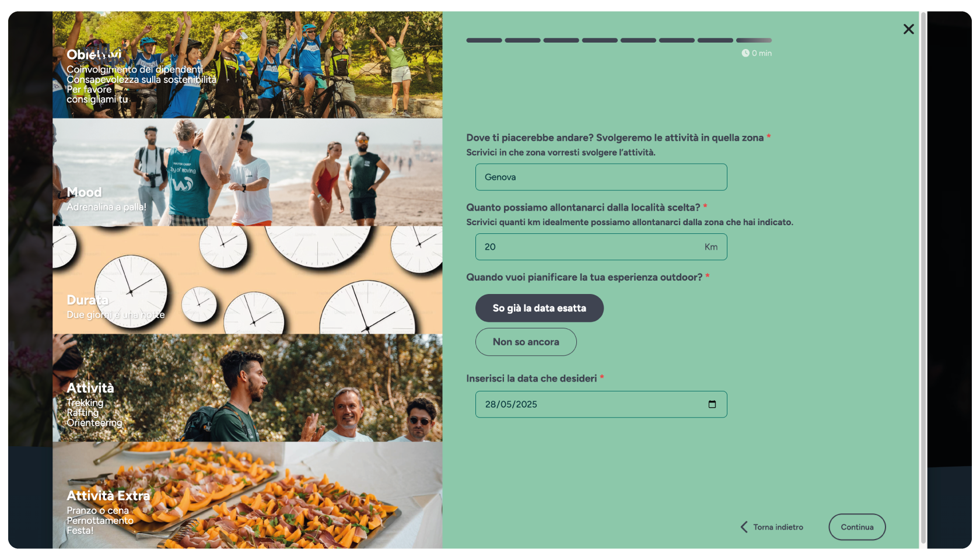Click the first progress bar segment
The image size is (980, 560).
pos(484,40)
